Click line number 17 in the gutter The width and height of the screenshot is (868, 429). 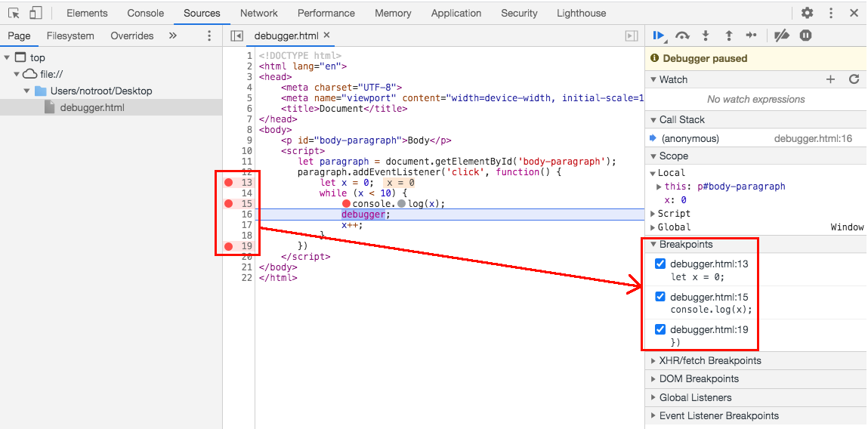tap(246, 225)
